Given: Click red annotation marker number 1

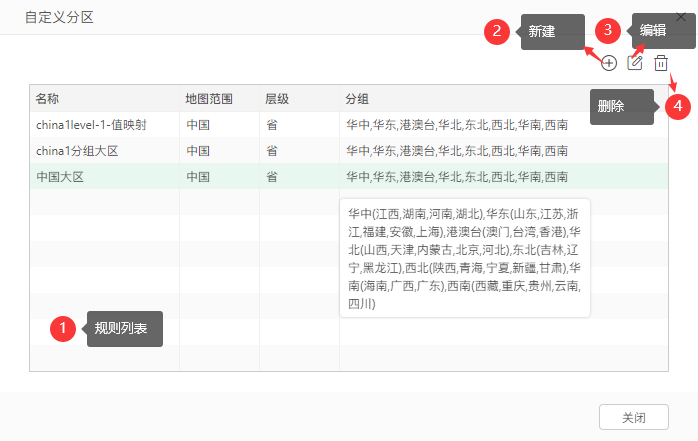Looking at the screenshot, I should [63, 329].
